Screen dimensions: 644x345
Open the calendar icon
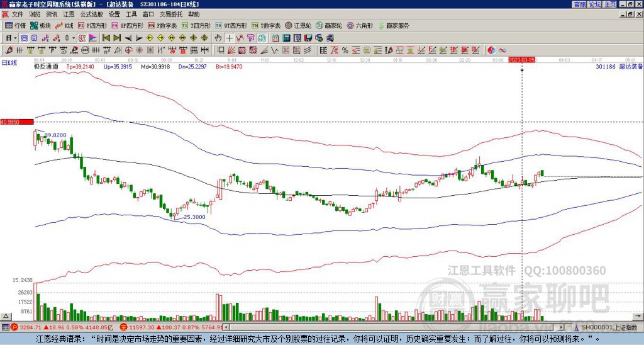click(275, 38)
